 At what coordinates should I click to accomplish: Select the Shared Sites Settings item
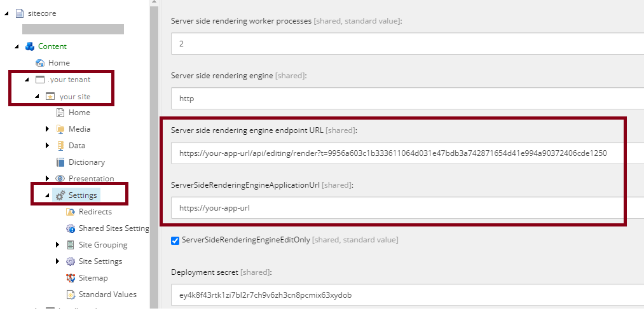click(x=113, y=228)
